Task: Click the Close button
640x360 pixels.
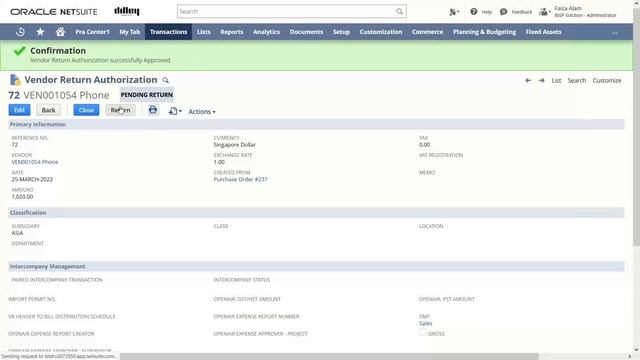Action: point(86,110)
